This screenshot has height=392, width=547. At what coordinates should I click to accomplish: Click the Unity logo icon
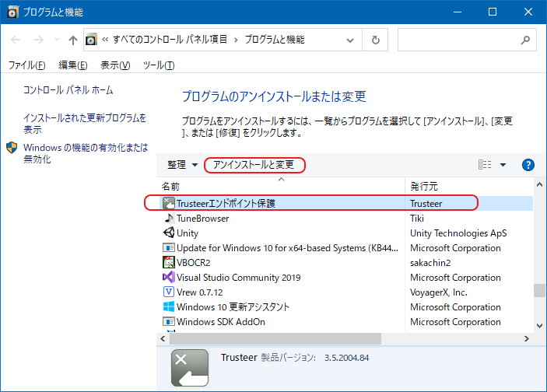[169, 233]
